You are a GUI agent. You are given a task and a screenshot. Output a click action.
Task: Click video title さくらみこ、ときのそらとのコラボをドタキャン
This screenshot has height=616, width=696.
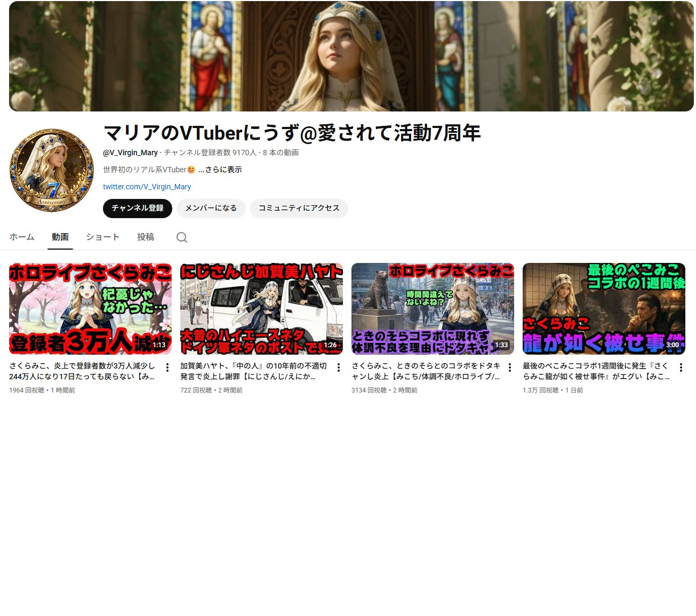point(426,371)
